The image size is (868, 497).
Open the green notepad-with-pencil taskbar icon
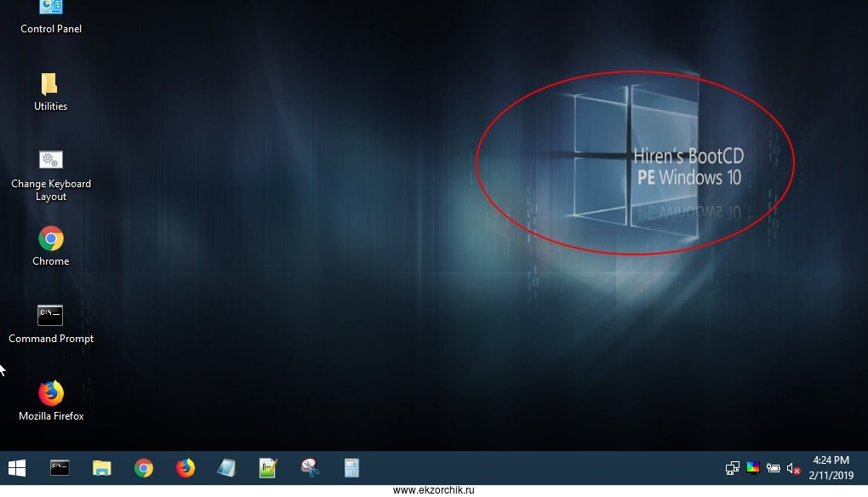point(268,468)
